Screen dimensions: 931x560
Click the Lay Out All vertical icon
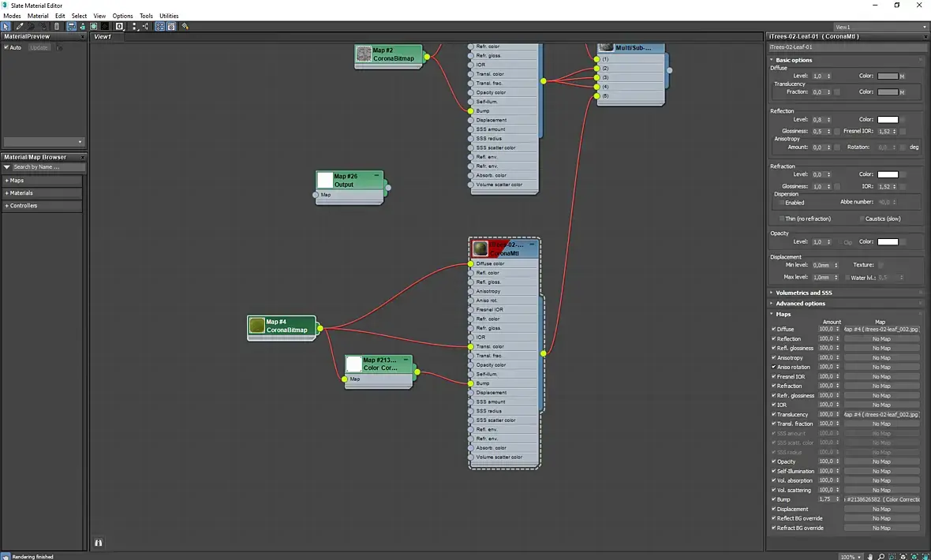135,27
